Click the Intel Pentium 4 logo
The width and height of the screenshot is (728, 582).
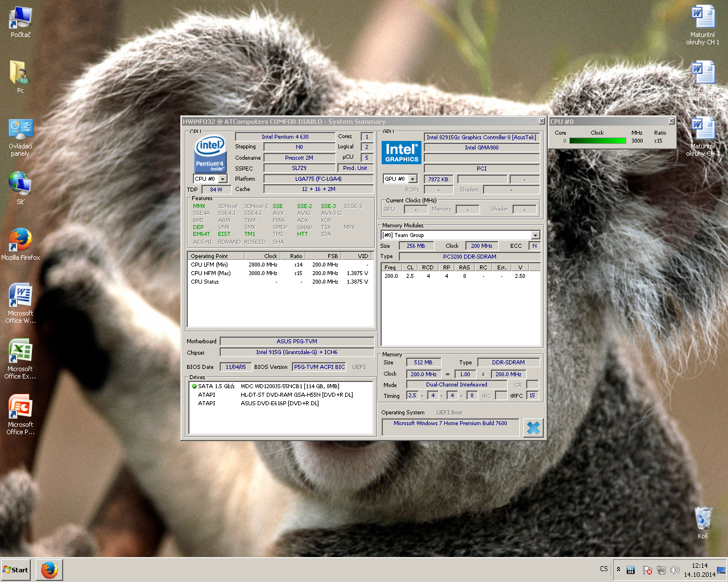point(210,153)
